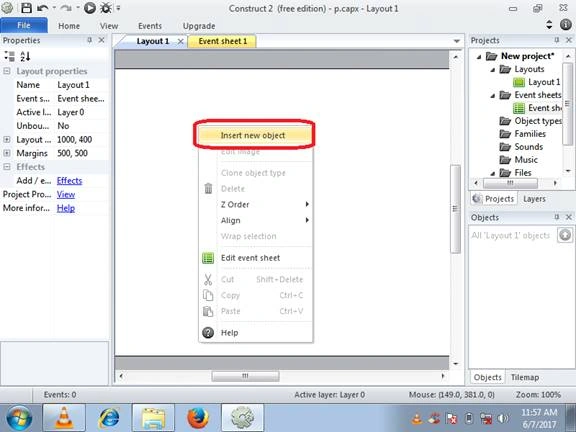Run the layout with the Play icon

click(90, 8)
